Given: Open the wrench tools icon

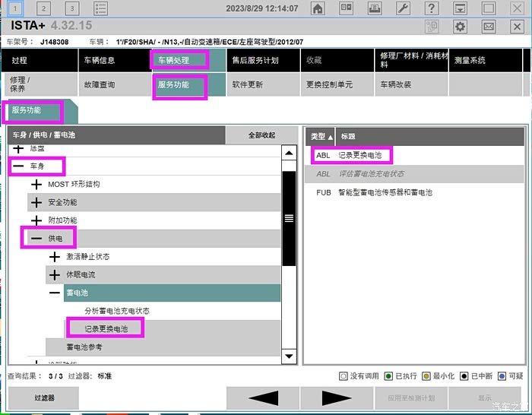Looking at the screenshot, I should pos(404,8).
